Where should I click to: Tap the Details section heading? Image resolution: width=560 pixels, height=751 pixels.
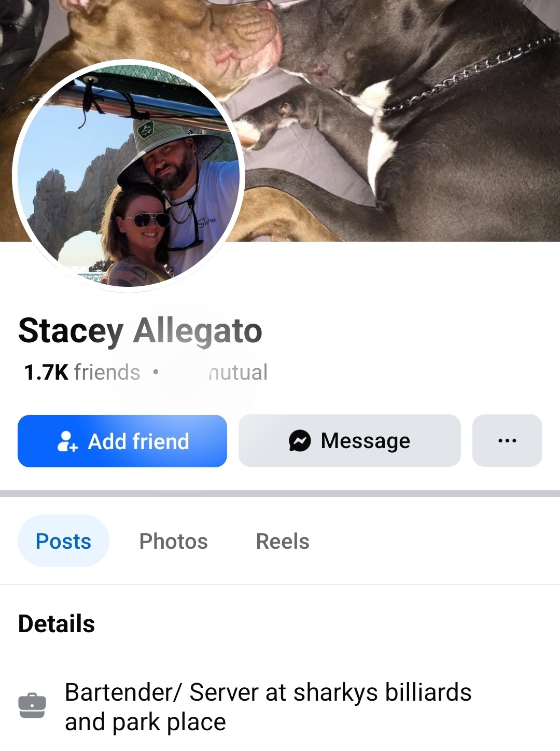click(57, 623)
